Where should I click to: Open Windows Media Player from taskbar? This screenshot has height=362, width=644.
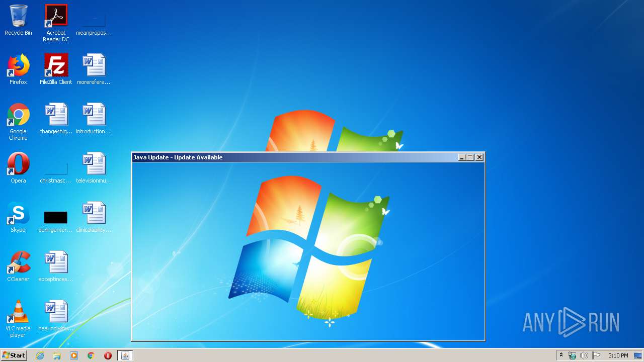pos(74,355)
